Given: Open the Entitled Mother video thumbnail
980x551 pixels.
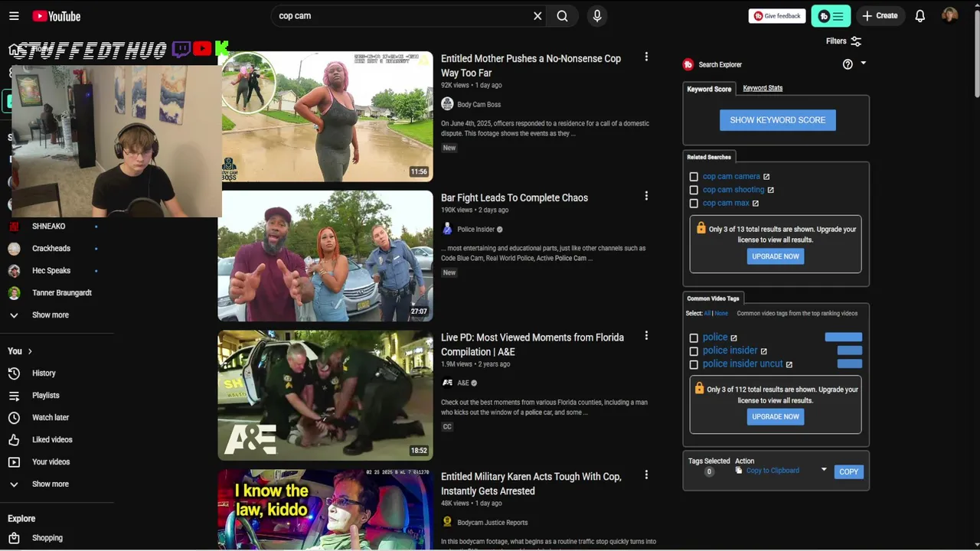Looking at the screenshot, I should (325, 116).
